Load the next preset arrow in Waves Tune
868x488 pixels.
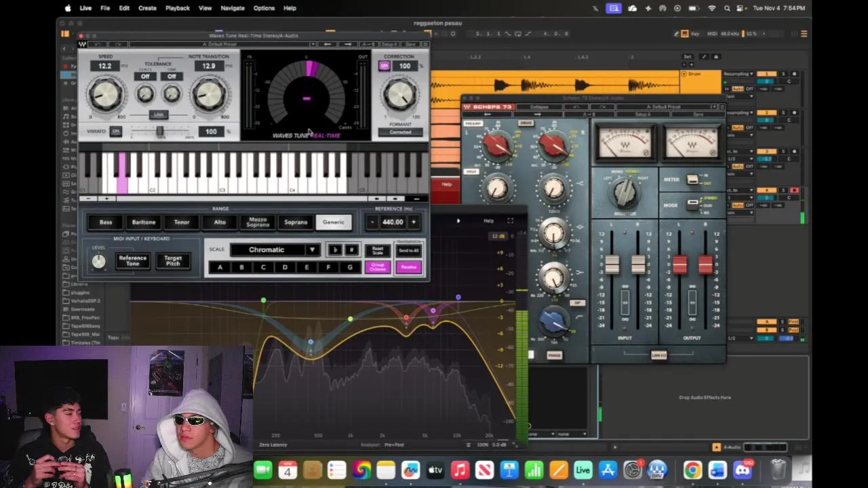coord(348,45)
